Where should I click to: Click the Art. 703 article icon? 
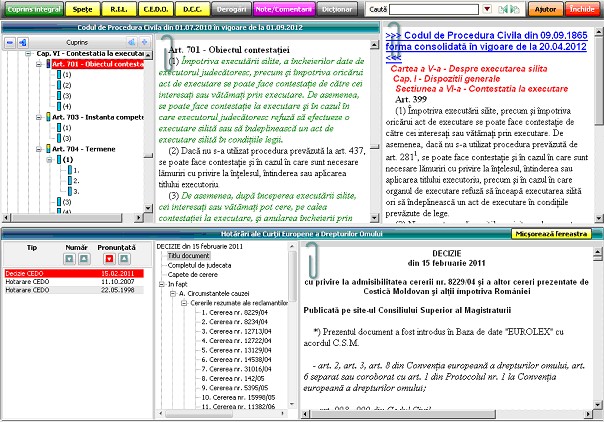click(x=49, y=117)
